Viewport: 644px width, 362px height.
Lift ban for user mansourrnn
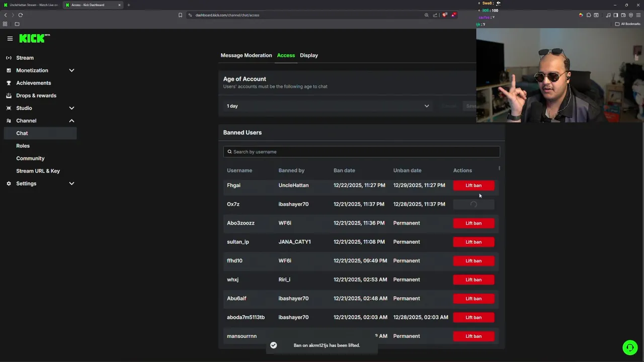pos(473,336)
